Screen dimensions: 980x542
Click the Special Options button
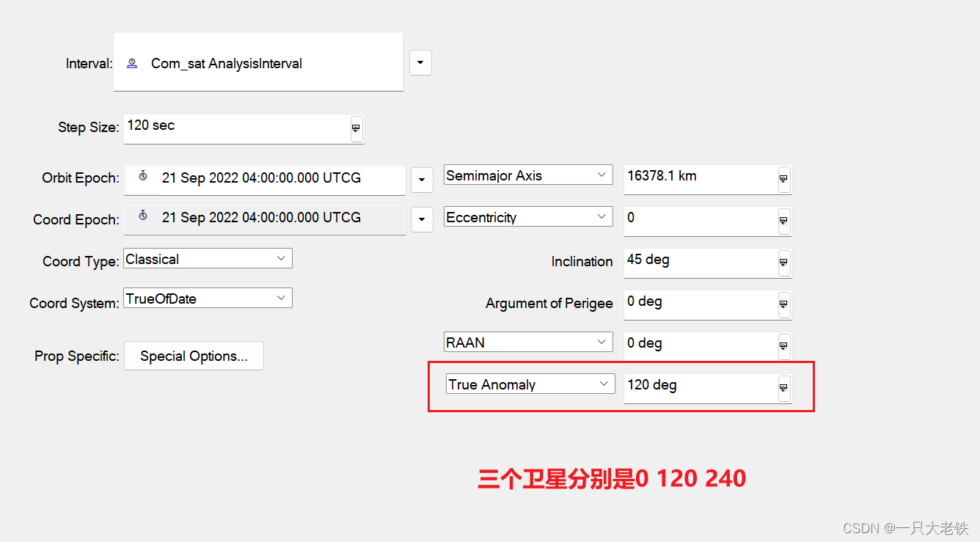click(194, 356)
